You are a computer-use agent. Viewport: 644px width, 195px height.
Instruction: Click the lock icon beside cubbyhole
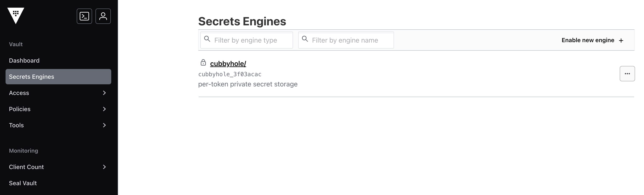coord(203,63)
